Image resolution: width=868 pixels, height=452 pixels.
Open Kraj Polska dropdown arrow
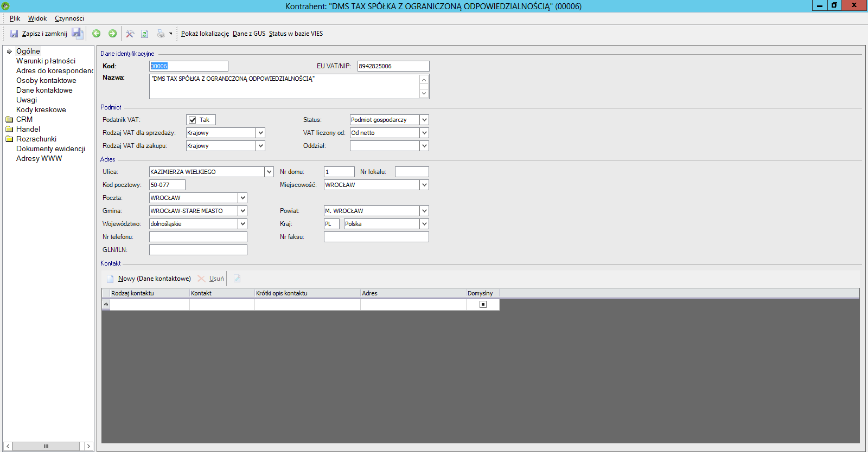(x=424, y=224)
